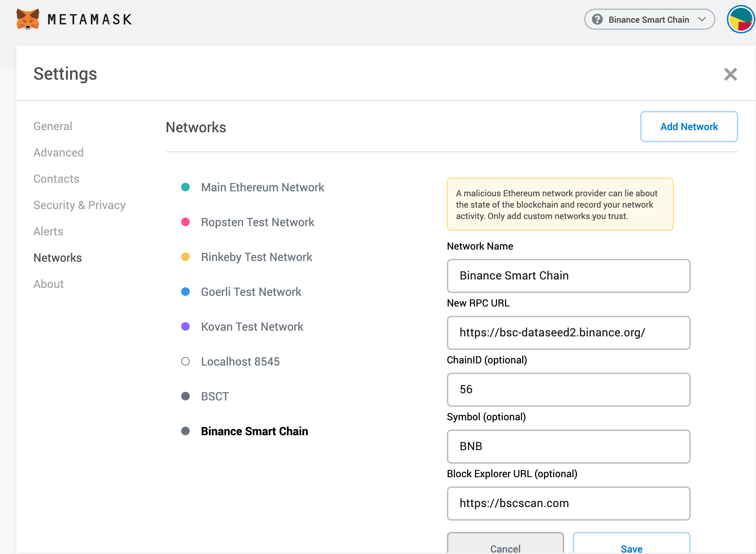The height and width of the screenshot is (554, 756).
Task: Click the hollow circle beside Localhost 8545
Action: point(185,361)
